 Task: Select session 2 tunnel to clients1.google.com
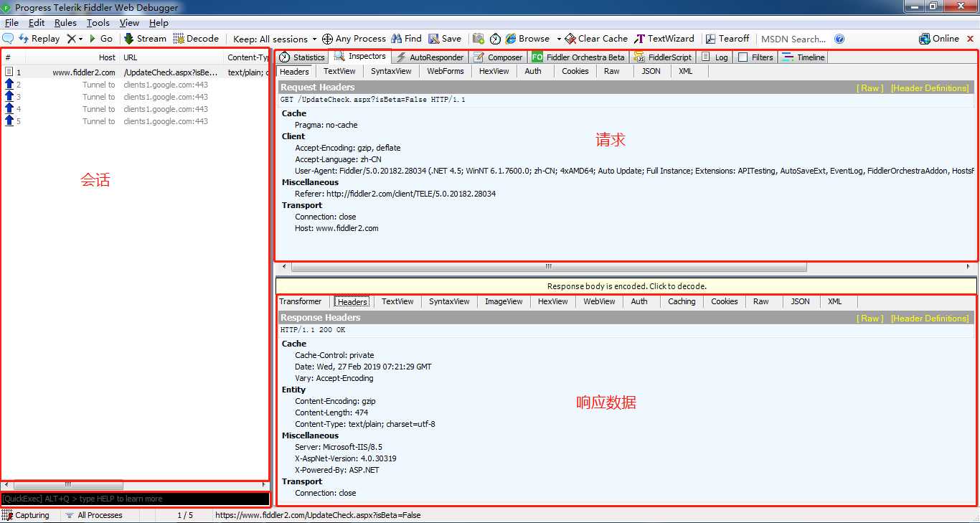[135, 85]
